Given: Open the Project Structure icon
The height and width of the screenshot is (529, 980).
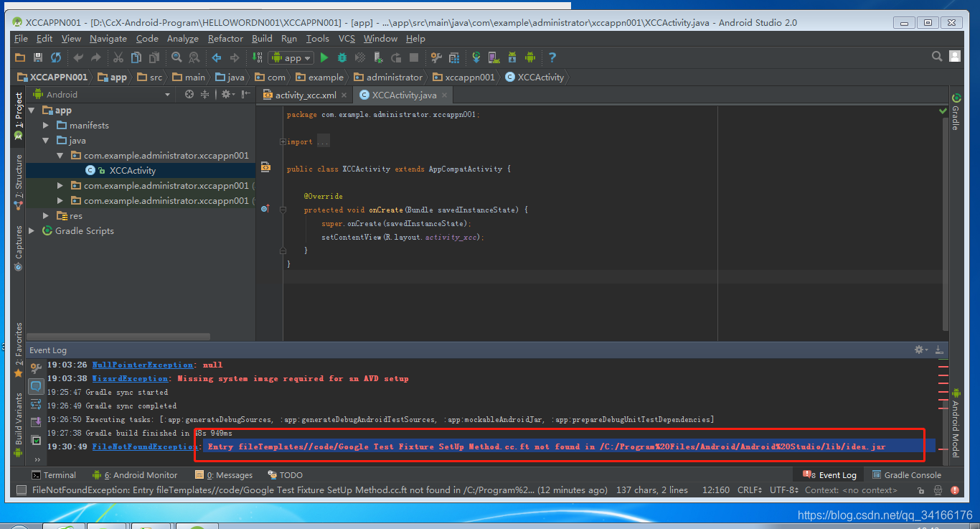Looking at the screenshot, I should pos(454,57).
